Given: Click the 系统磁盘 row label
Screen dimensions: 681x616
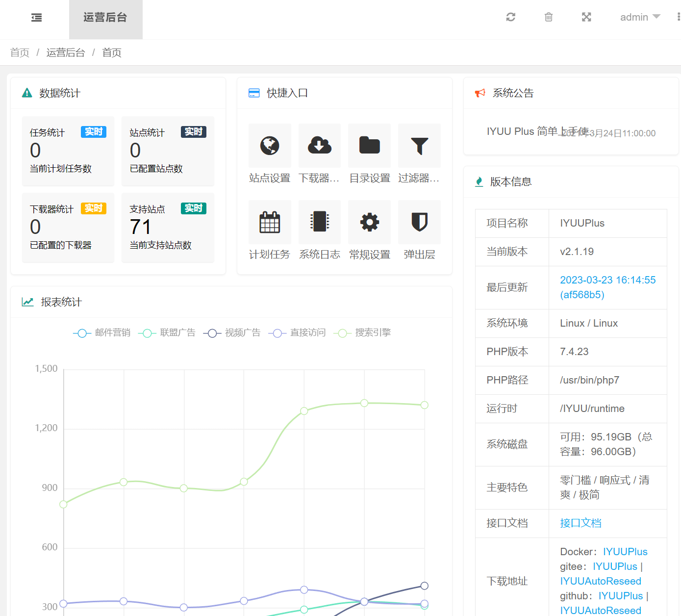Looking at the screenshot, I should tap(507, 444).
